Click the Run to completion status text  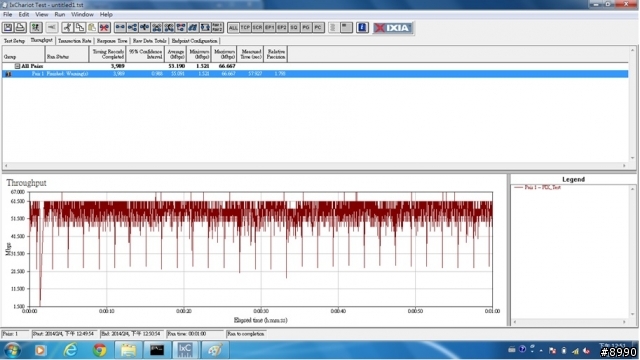pos(246,334)
